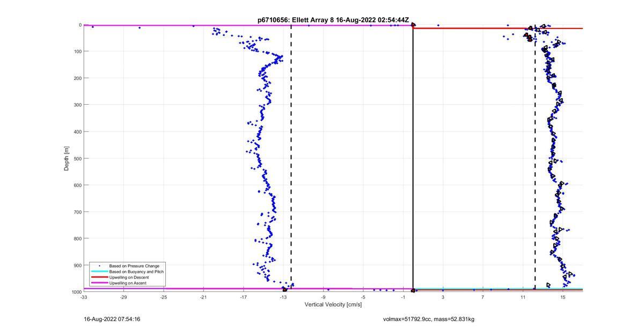This screenshot has height=328, width=644.
Task: Click the depth tick label '1000'
Action: (76, 291)
